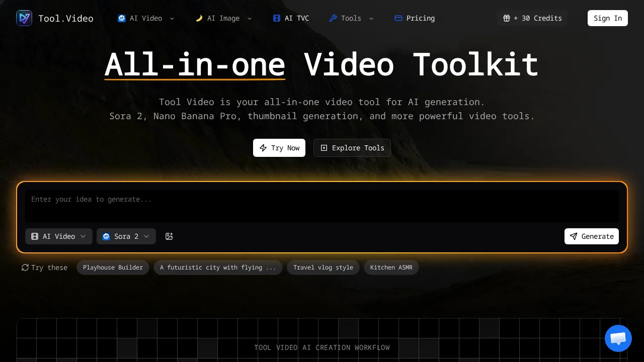644x362 pixels.
Task: Click the AI TVC film icon
Action: tap(277, 18)
